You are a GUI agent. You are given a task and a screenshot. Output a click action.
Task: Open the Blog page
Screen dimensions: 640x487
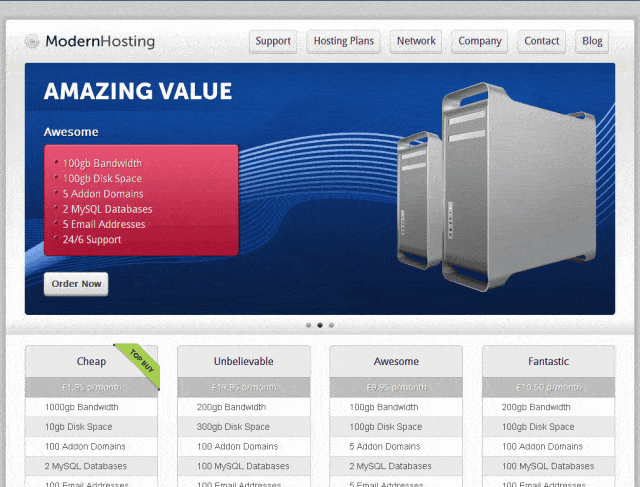[x=592, y=41]
